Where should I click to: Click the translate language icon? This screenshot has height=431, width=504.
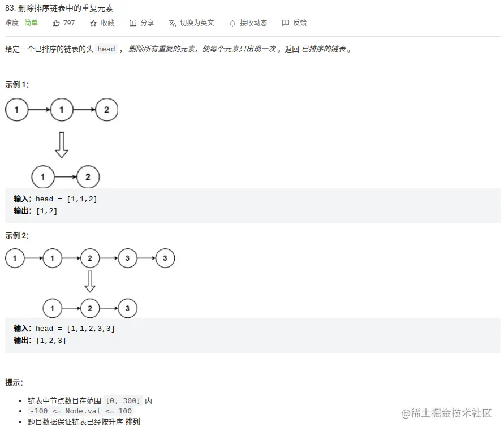(x=172, y=23)
